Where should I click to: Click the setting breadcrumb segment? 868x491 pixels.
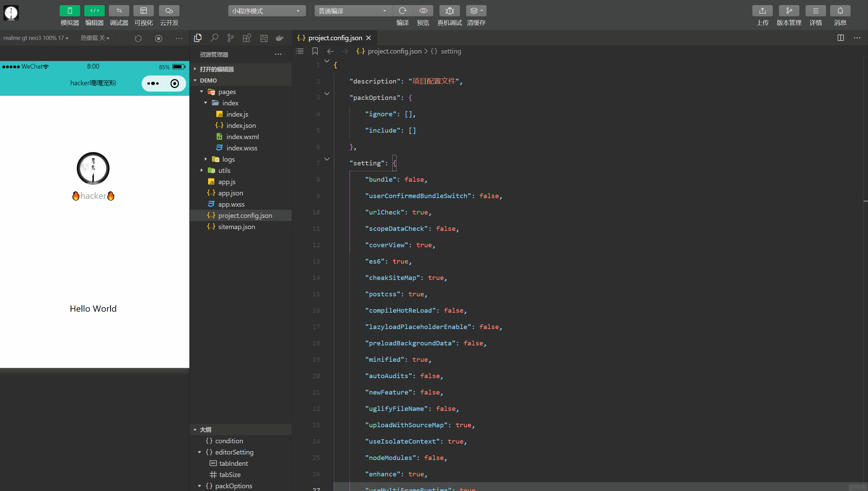point(450,51)
